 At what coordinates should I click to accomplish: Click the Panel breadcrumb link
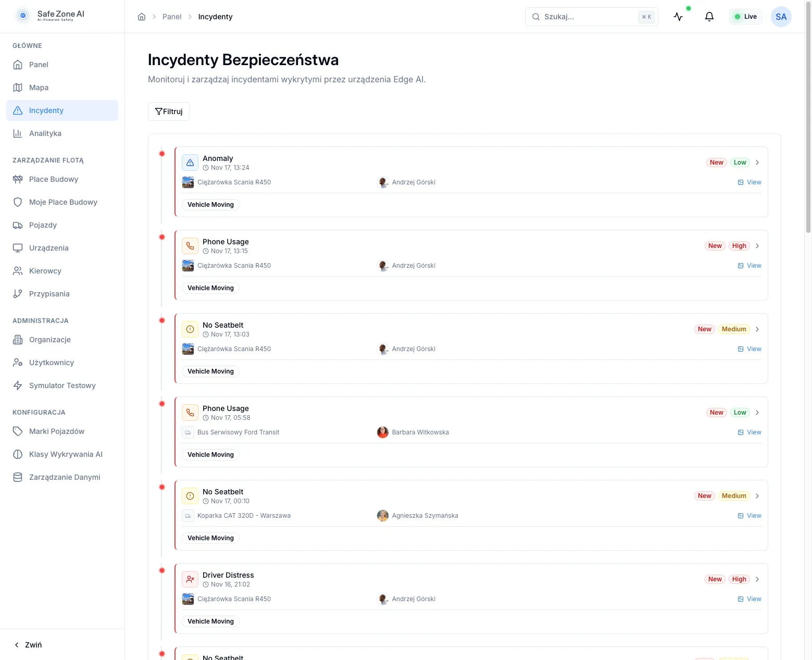172,17
